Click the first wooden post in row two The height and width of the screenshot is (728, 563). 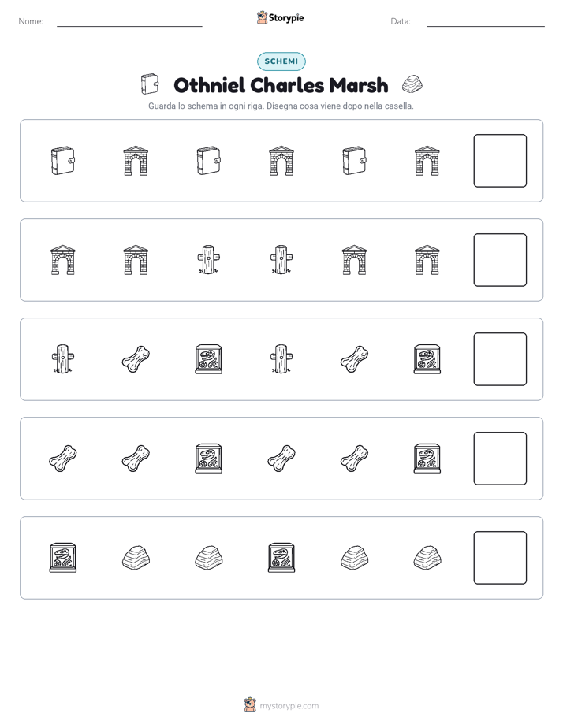[x=209, y=260]
